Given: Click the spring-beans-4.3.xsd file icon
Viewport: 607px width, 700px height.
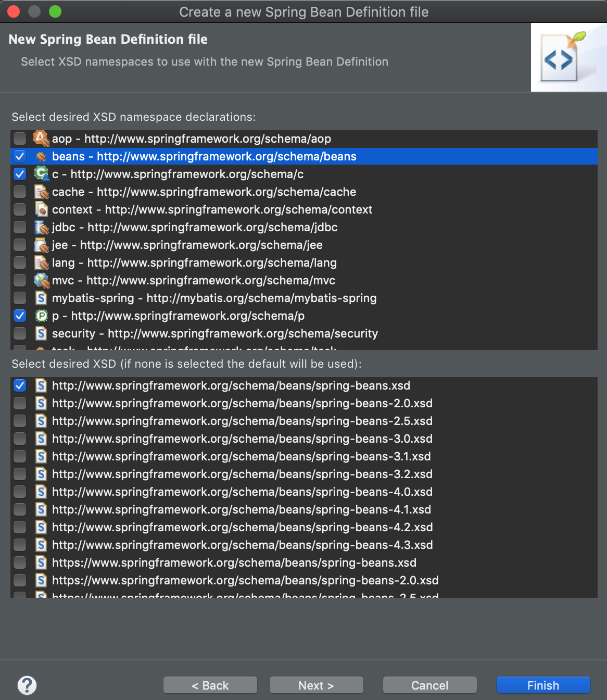Looking at the screenshot, I should point(41,545).
